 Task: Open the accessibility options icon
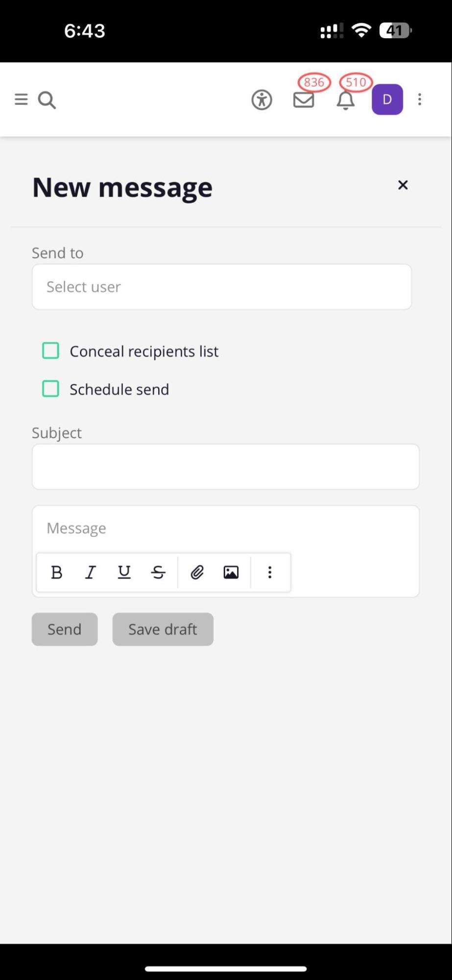click(x=262, y=100)
